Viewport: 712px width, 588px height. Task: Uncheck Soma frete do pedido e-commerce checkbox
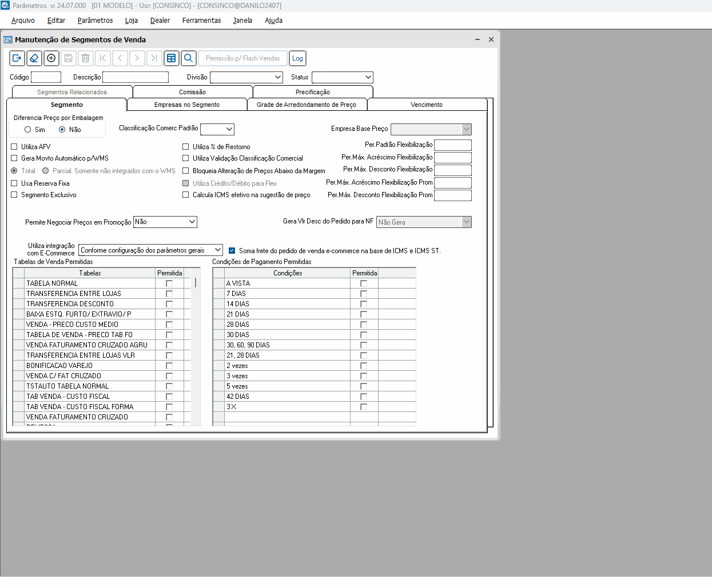click(x=232, y=250)
